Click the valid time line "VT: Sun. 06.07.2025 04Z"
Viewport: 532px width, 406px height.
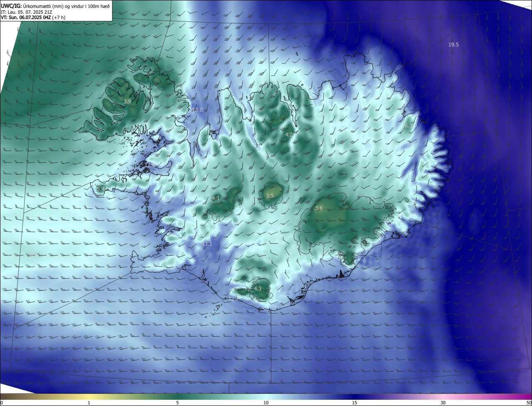click(25, 17)
